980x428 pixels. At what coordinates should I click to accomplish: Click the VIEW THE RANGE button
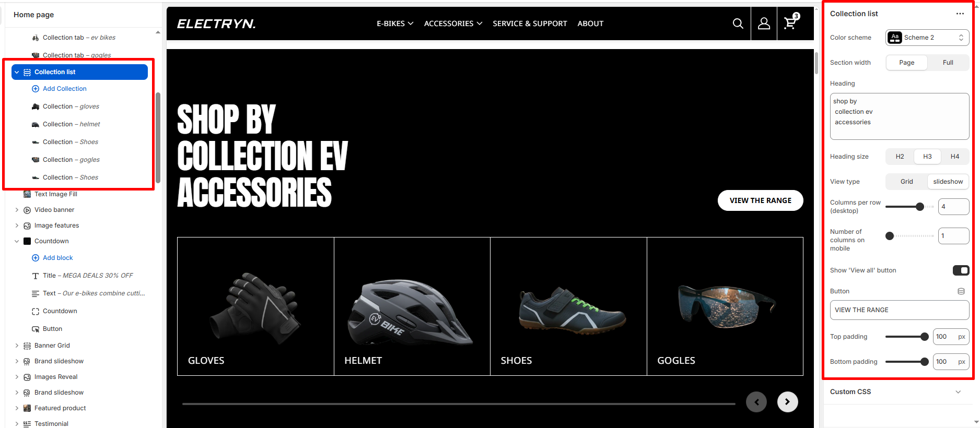click(x=760, y=200)
